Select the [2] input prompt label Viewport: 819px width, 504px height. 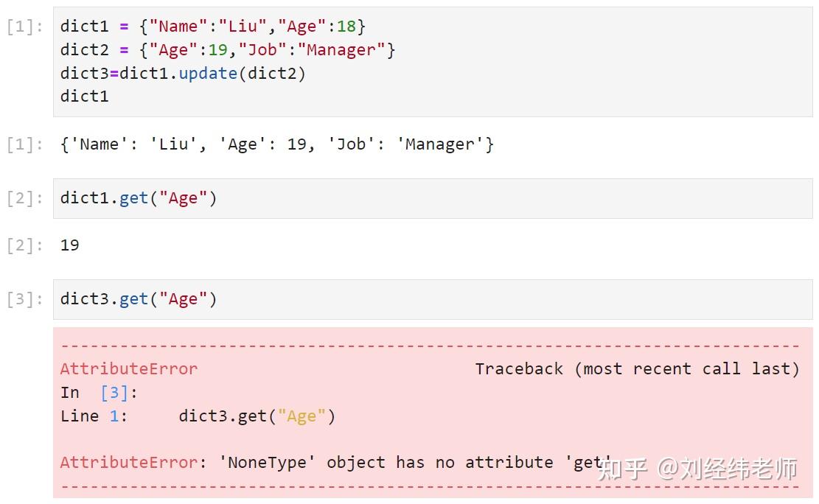[24, 198]
